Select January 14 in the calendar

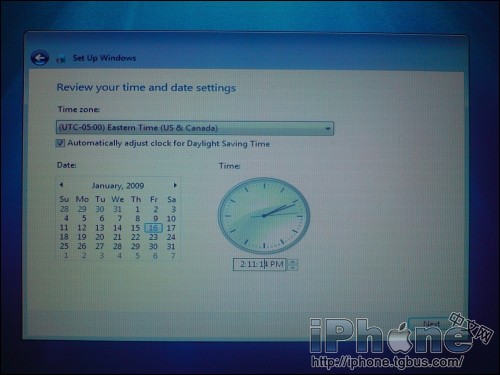[117, 228]
